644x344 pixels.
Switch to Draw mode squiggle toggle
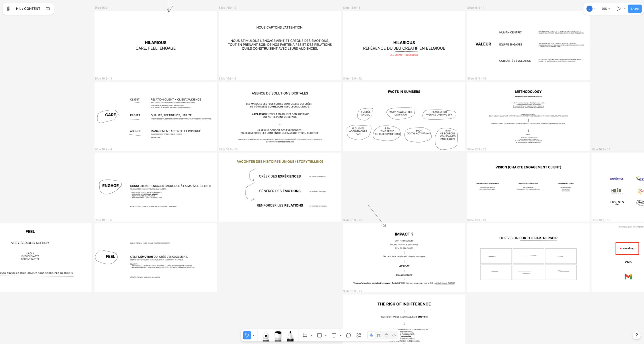click(x=371, y=335)
